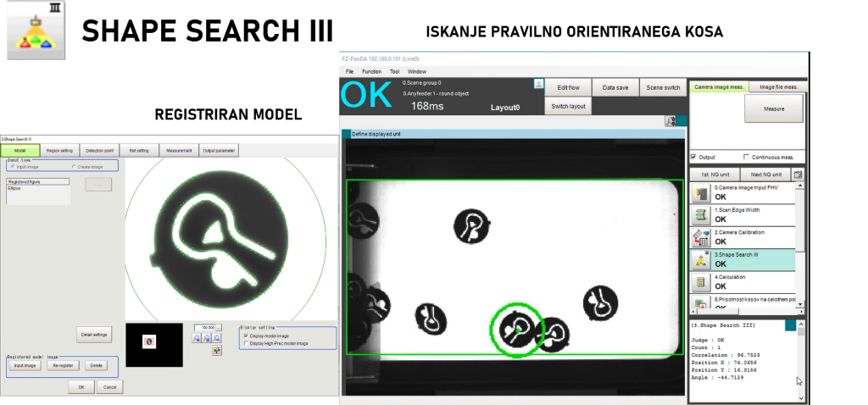Viewport: 868px width, 405px height.
Task: Switch to the Image file meas. tab
Action: pos(777,86)
